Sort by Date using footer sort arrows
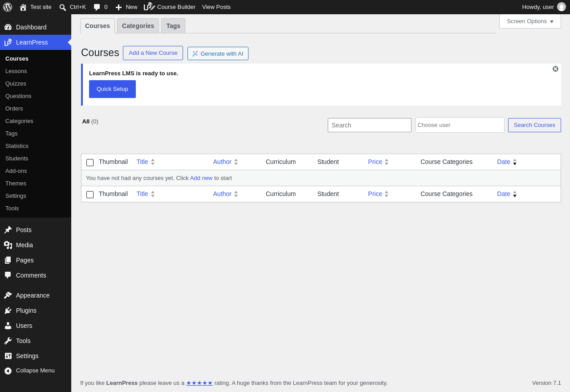570x392 pixels. pos(515,194)
